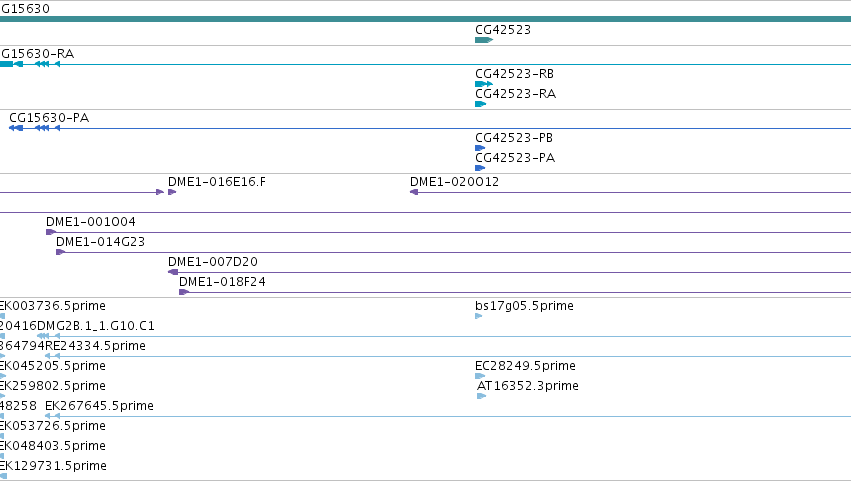The height and width of the screenshot is (481, 851).
Task: Click the EK053726.5prime label
Action: pos(53,426)
